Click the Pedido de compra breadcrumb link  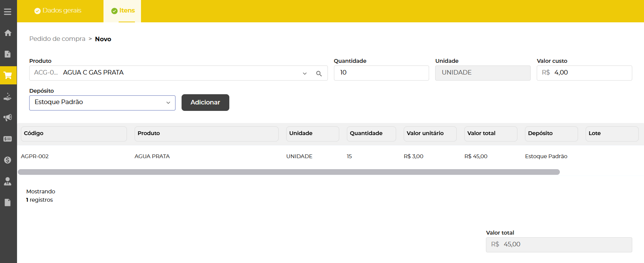click(57, 39)
